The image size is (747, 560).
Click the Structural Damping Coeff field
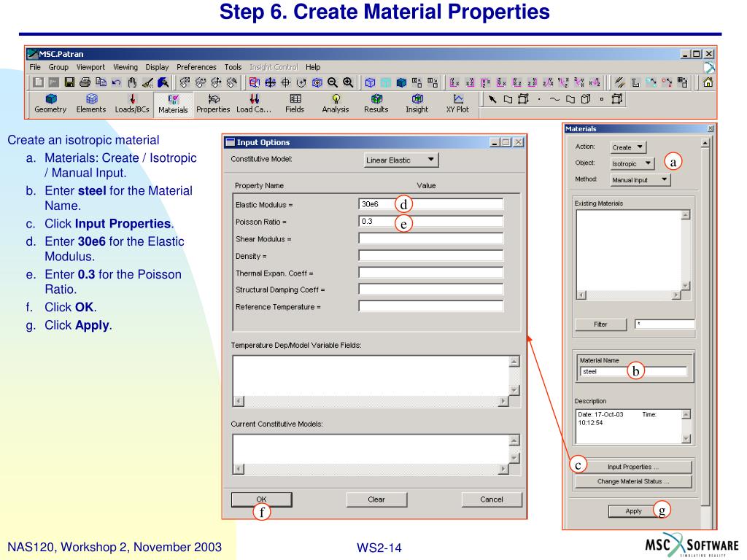(x=430, y=289)
